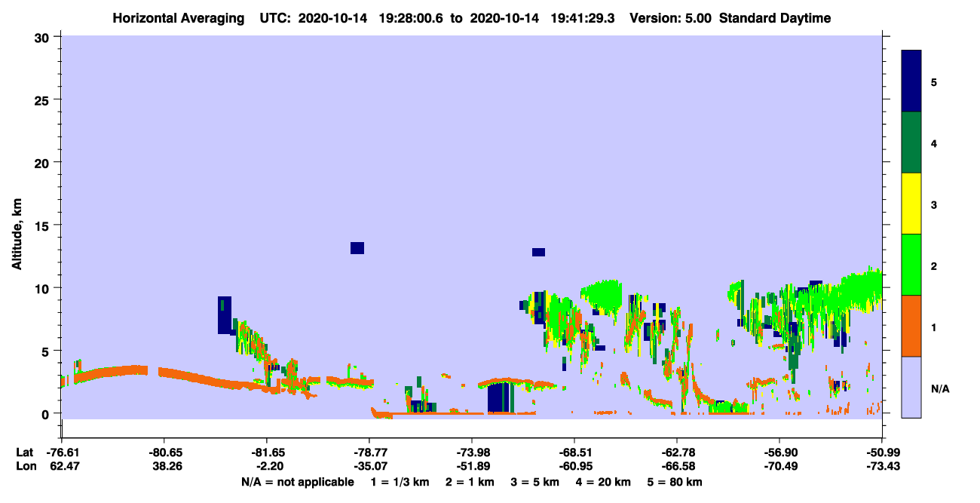The height and width of the screenshot is (503, 980).
Task: Click the '1 = 1/3 km' legend entry
Action: [x=400, y=482]
